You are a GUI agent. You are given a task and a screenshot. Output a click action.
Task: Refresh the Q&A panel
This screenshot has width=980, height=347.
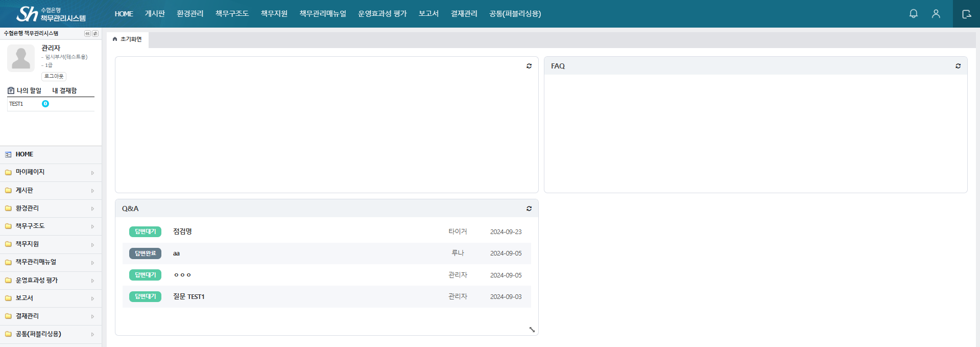[x=529, y=209]
